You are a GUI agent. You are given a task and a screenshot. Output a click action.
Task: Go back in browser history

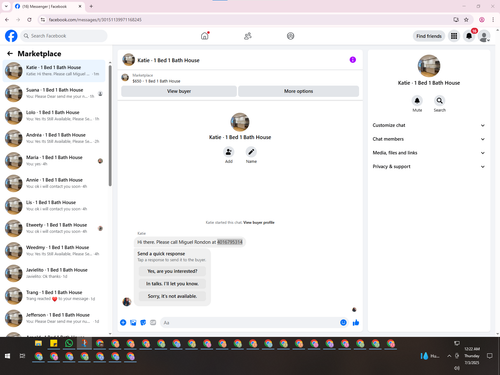point(7,20)
